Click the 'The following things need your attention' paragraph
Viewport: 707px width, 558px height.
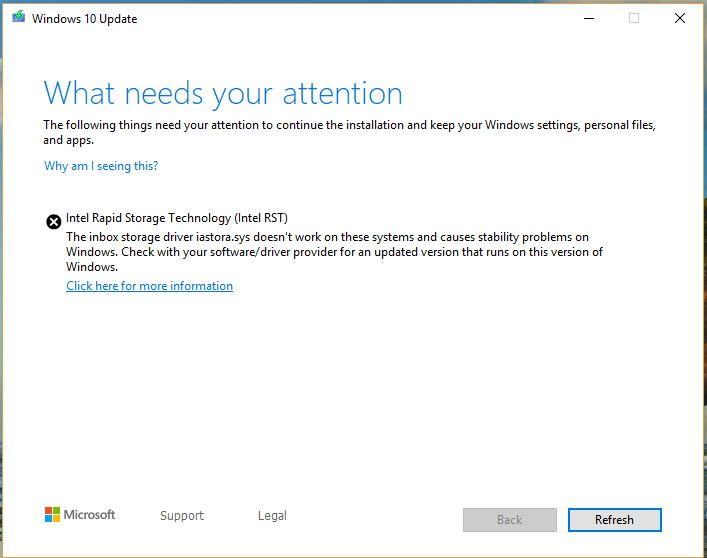[x=349, y=132]
